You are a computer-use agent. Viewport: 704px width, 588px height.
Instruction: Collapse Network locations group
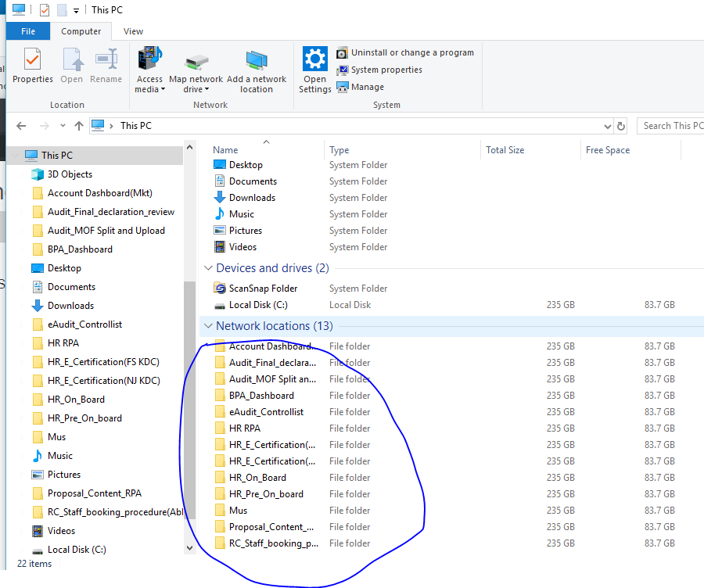coord(208,326)
